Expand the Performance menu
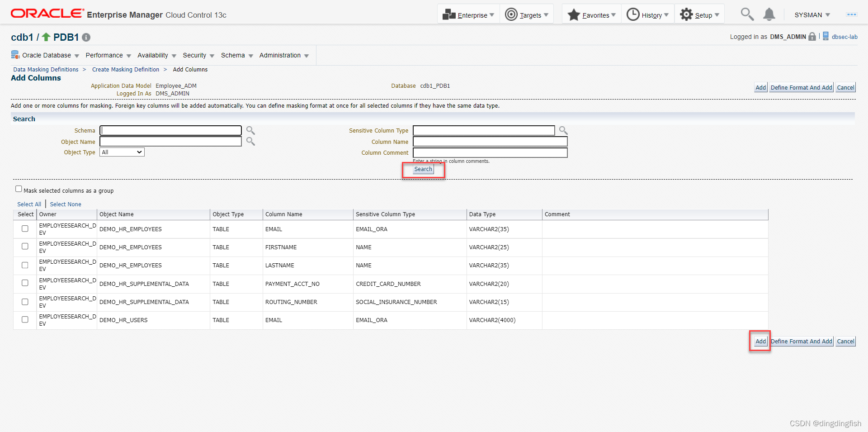The height and width of the screenshot is (432, 868). pos(108,55)
